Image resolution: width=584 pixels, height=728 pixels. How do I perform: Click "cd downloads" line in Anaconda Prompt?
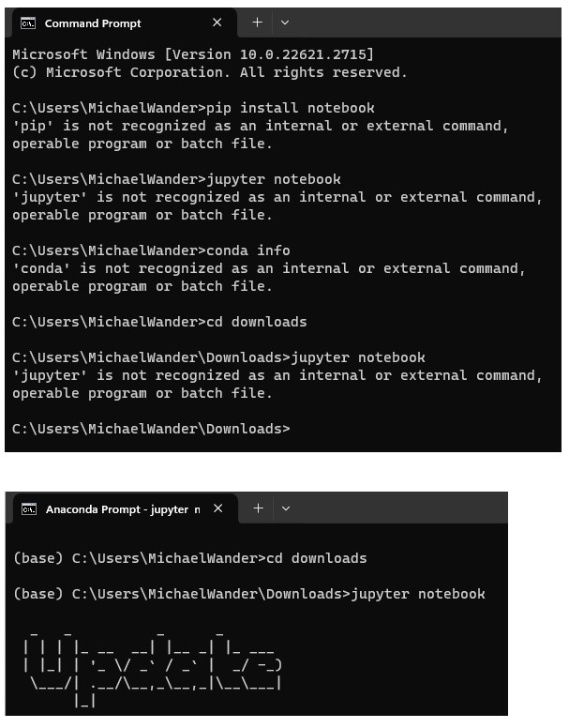pos(189,558)
